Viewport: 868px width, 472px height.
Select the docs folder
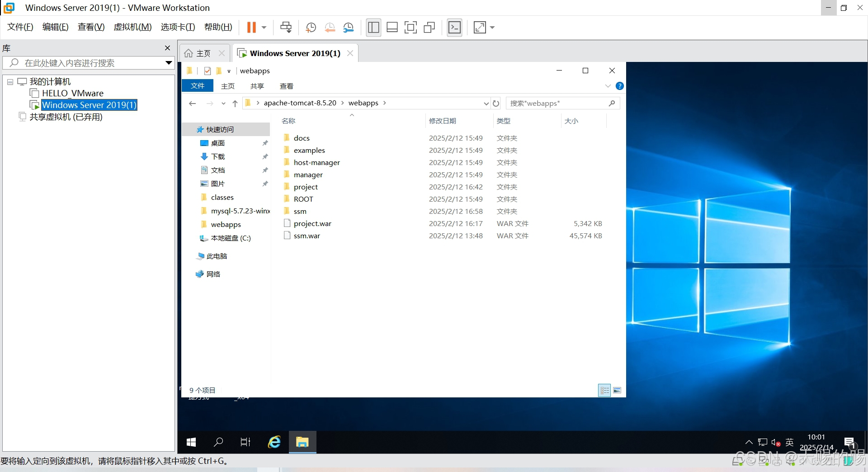point(302,138)
